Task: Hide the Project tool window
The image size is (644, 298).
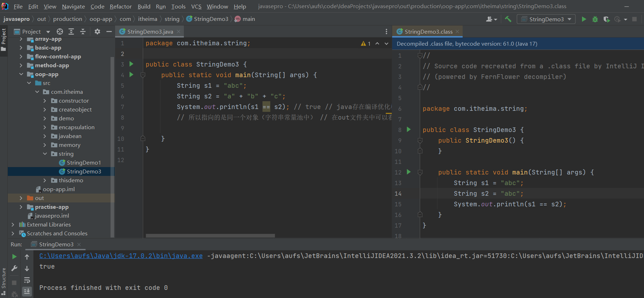Action: point(109,31)
